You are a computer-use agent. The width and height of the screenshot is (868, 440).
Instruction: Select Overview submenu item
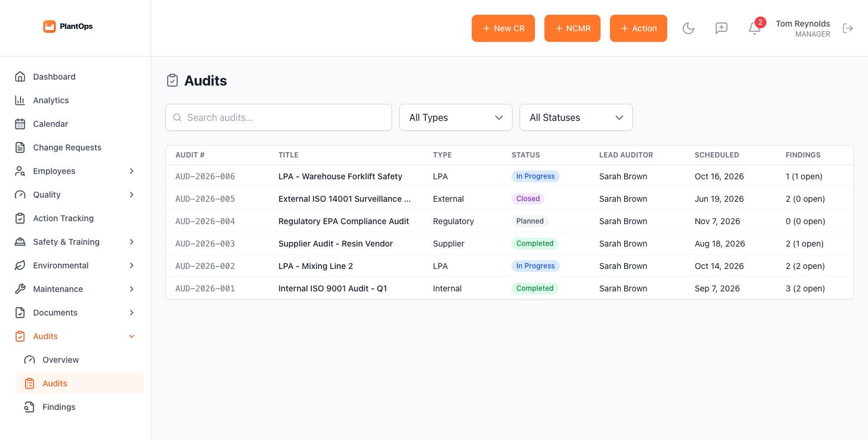click(x=80, y=360)
